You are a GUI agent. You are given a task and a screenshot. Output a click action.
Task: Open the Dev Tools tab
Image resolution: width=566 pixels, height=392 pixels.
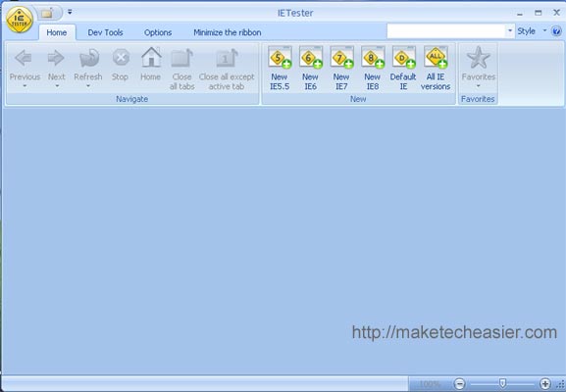coord(105,32)
